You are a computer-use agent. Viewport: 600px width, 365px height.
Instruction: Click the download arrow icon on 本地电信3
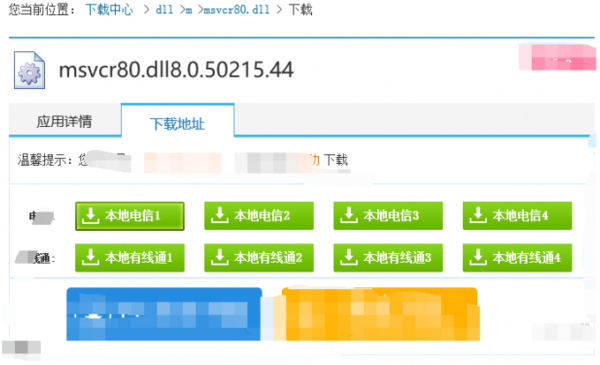(x=349, y=215)
